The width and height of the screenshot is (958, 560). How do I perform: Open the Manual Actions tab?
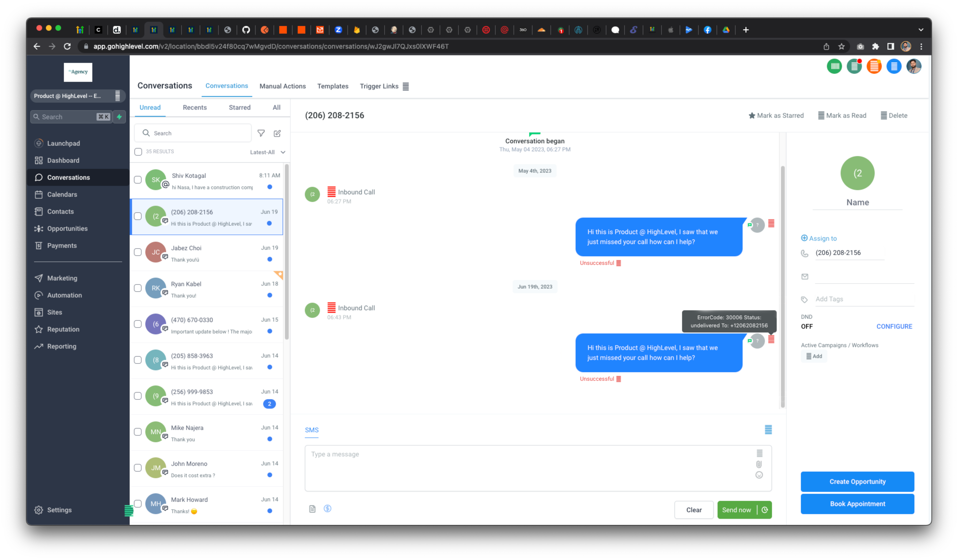coord(283,86)
